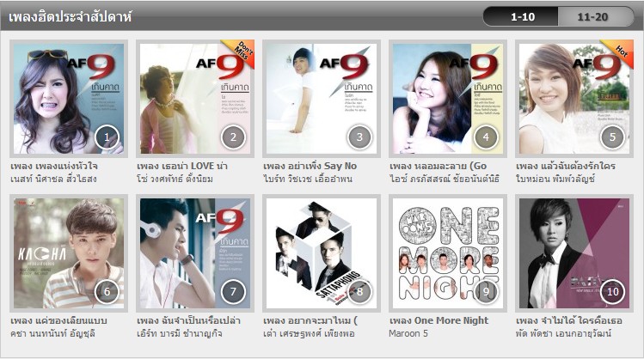The image size is (644, 359).
Task: Click the Hot corner ribbon
Action: click(622, 51)
